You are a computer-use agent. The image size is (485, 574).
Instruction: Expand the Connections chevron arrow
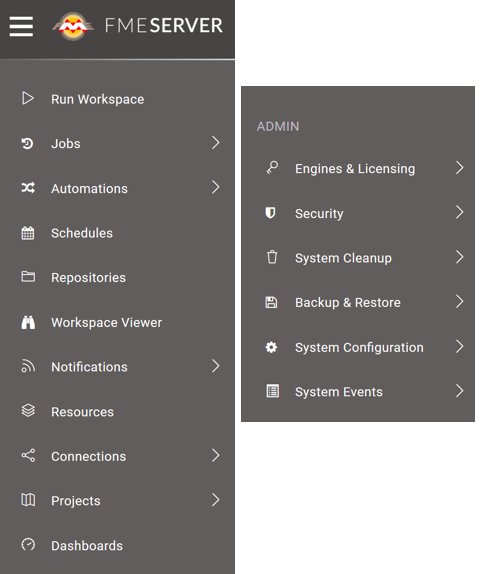(x=216, y=455)
